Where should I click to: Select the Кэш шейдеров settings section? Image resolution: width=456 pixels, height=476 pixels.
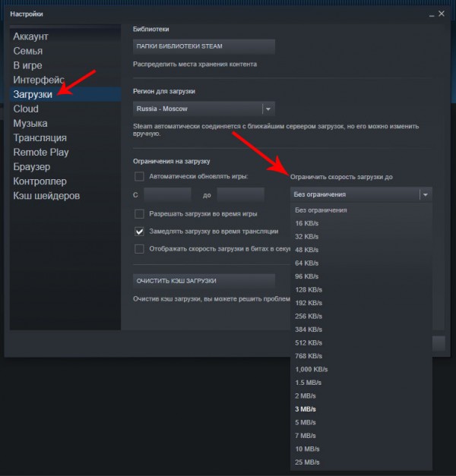(x=65, y=196)
